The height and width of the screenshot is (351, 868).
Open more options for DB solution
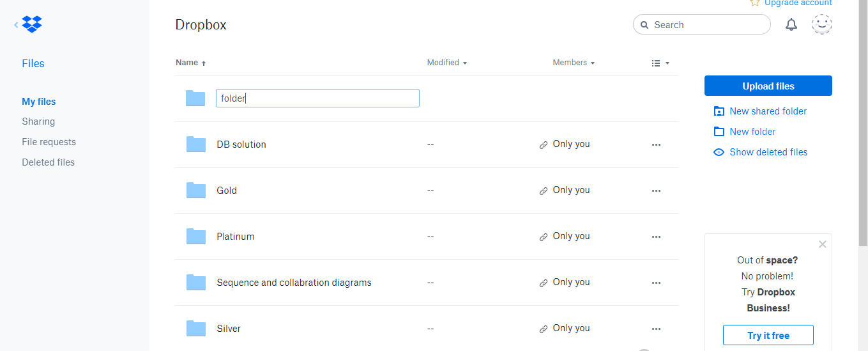656,144
